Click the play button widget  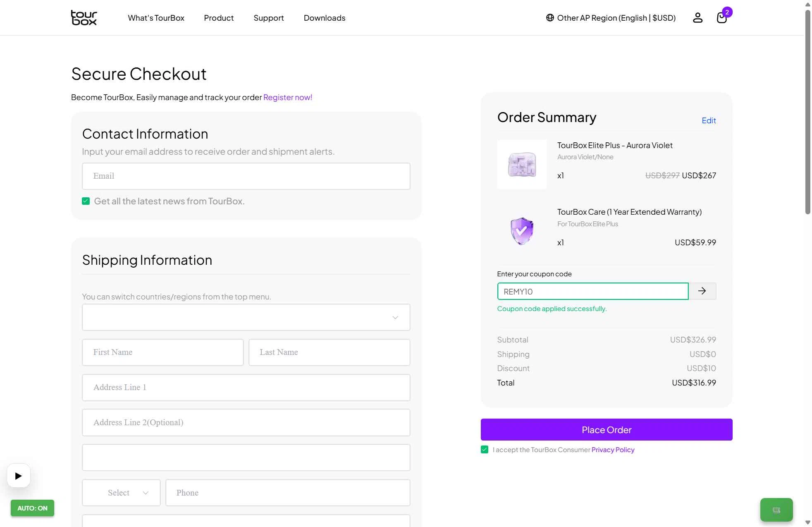click(19, 476)
